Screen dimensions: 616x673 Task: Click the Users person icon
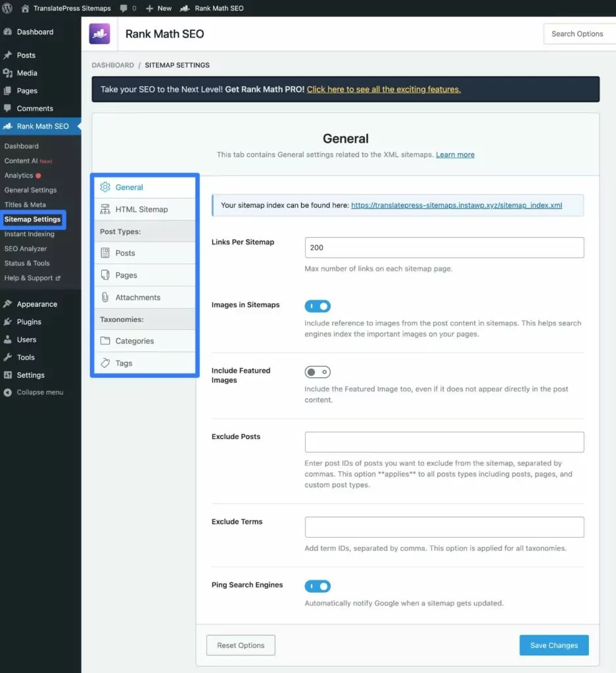click(8, 340)
